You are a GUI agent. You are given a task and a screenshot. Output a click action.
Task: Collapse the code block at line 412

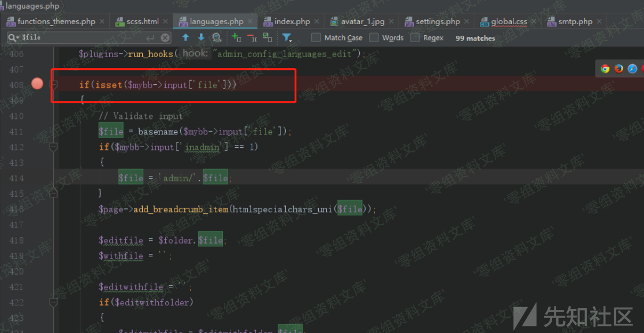(x=53, y=147)
